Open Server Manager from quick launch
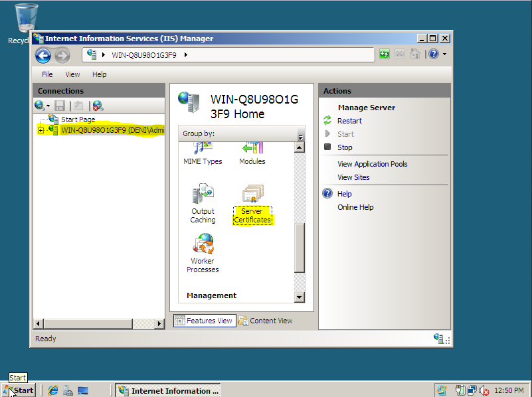The width and height of the screenshot is (532, 397). (68, 390)
